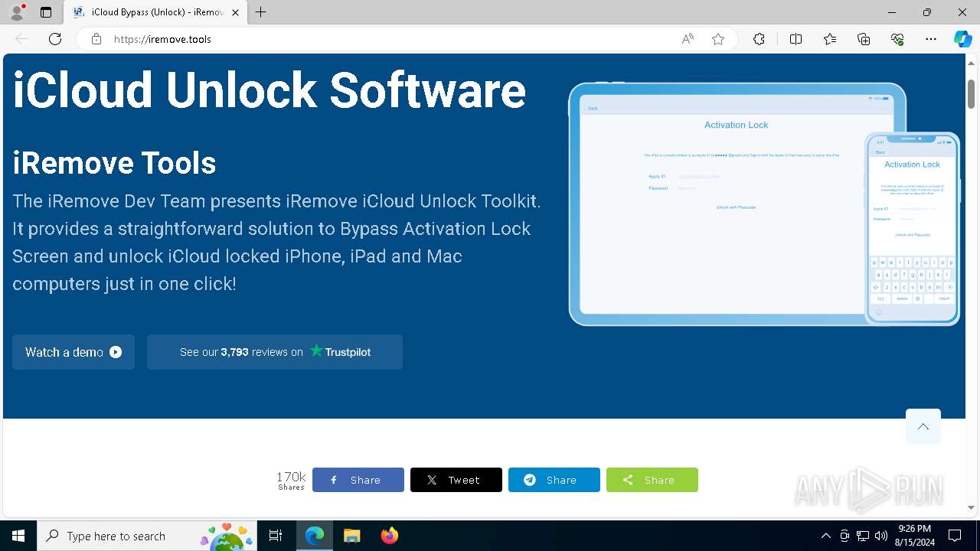Share the page via Telegram
This screenshot has height=551, width=980.
coord(554,480)
